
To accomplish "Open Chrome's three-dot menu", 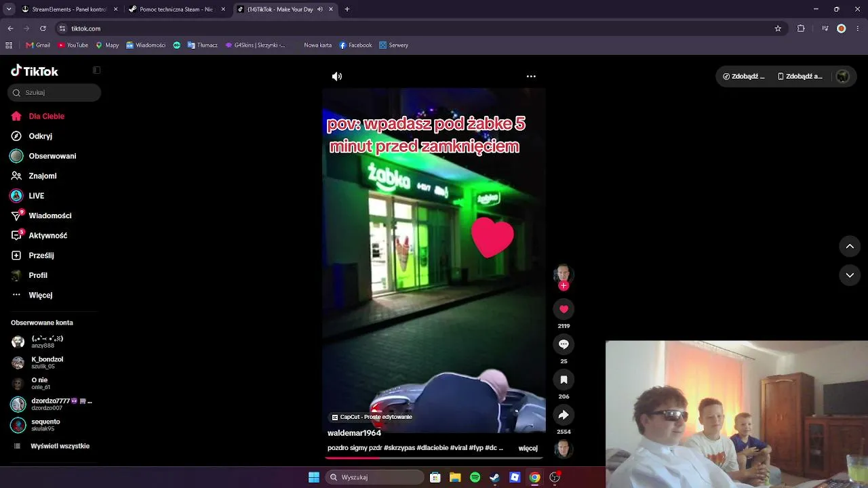I will pos(859,28).
